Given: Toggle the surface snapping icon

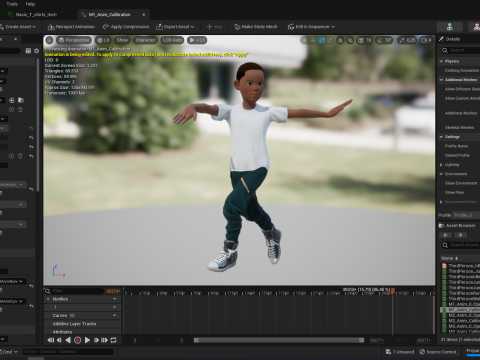Looking at the screenshot, I should [x=350, y=40].
